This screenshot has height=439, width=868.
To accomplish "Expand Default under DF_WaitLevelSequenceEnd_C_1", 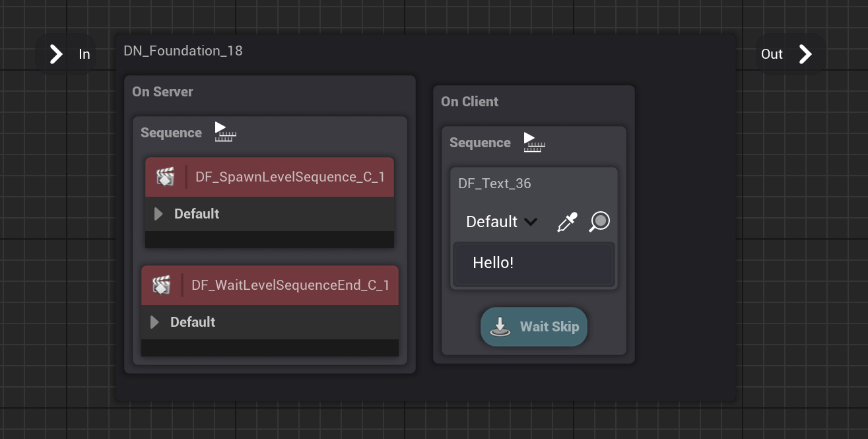I will (154, 322).
